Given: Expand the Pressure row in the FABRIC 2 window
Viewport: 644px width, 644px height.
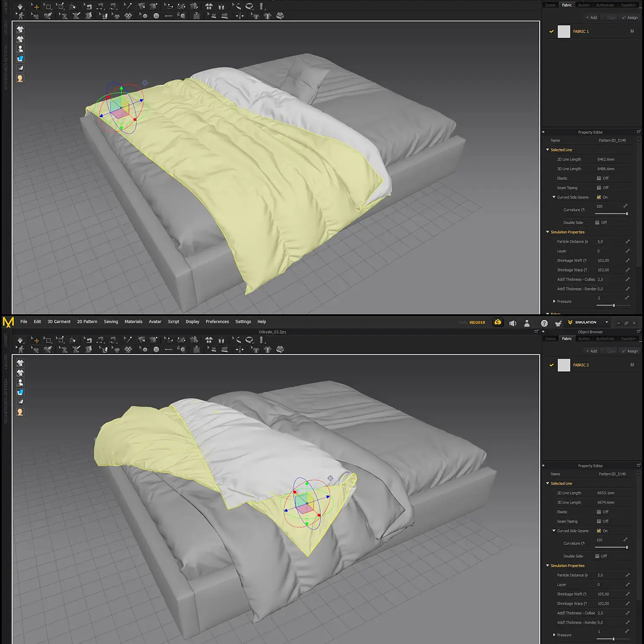Looking at the screenshot, I should pos(554,635).
